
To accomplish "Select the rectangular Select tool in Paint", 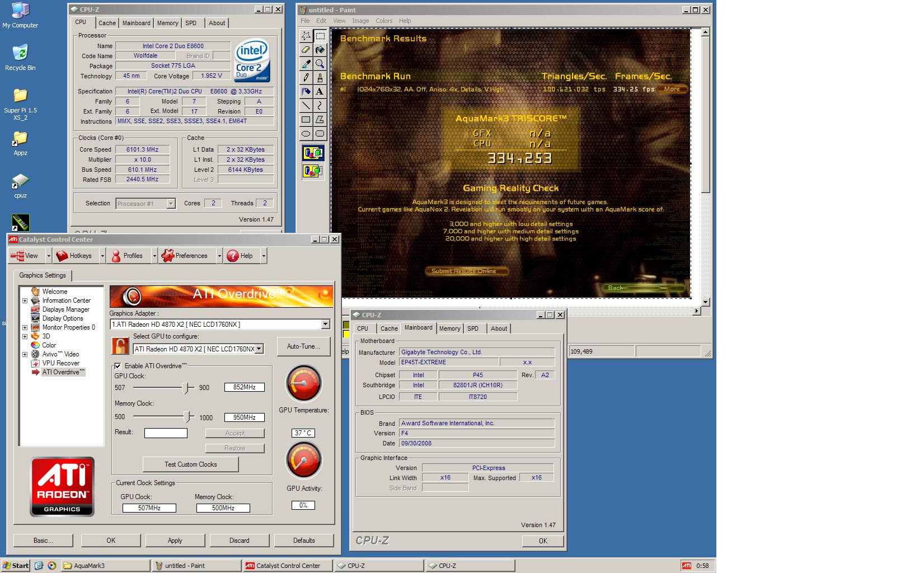I will pos(320,36).
